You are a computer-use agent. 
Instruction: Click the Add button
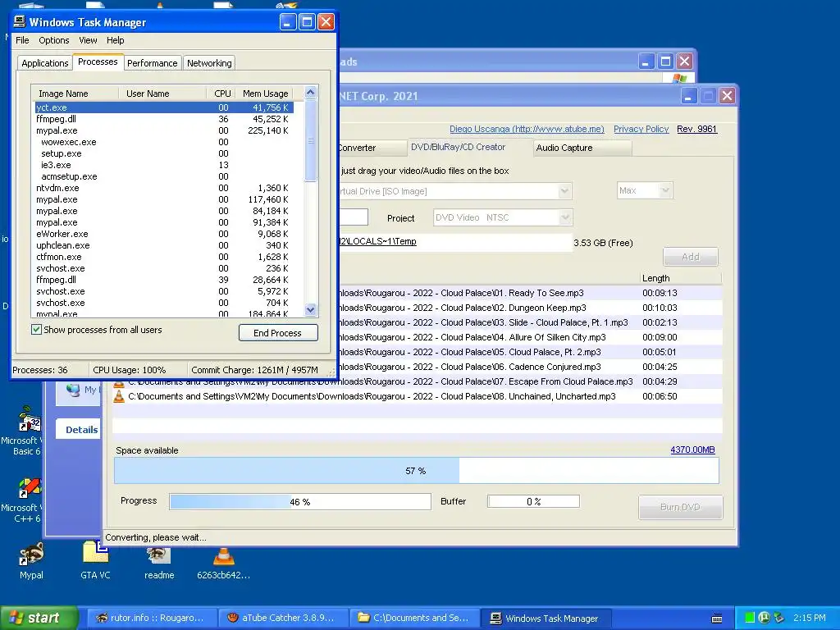pos(691,257)
